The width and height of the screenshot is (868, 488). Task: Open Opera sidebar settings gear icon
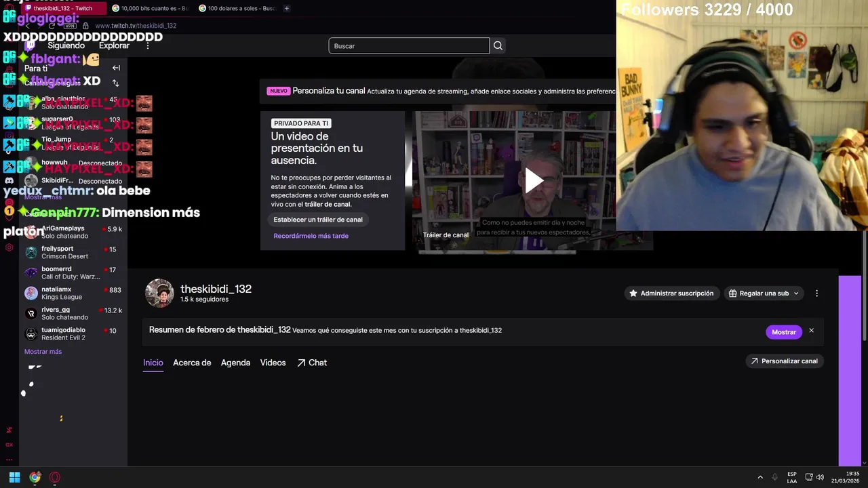(x=9, y=247)
